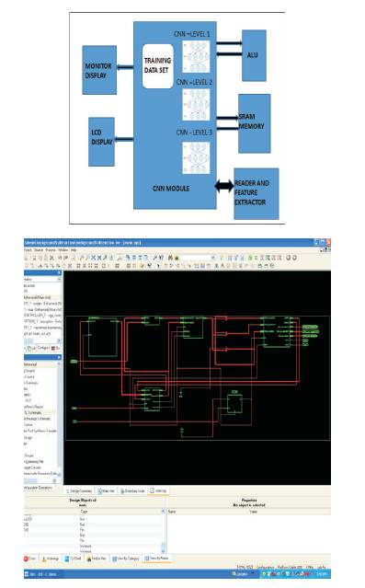Open the Find in Files tab
Viewport: 365px width, 588px height.
click(x=97, y=559)
